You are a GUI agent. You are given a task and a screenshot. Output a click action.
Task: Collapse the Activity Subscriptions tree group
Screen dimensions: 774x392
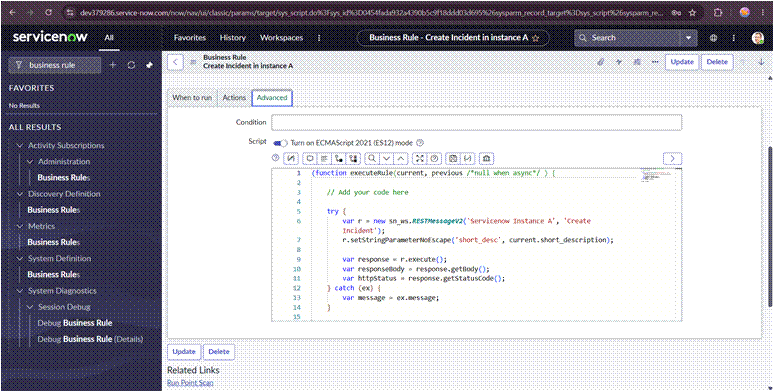[x=20, y=146]
